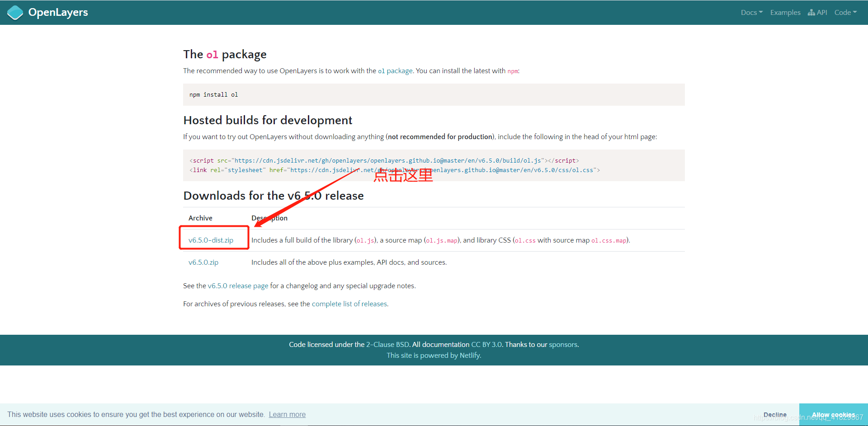
Task: Click the link rel stylesheet code line
Action: tap(394, 170)
